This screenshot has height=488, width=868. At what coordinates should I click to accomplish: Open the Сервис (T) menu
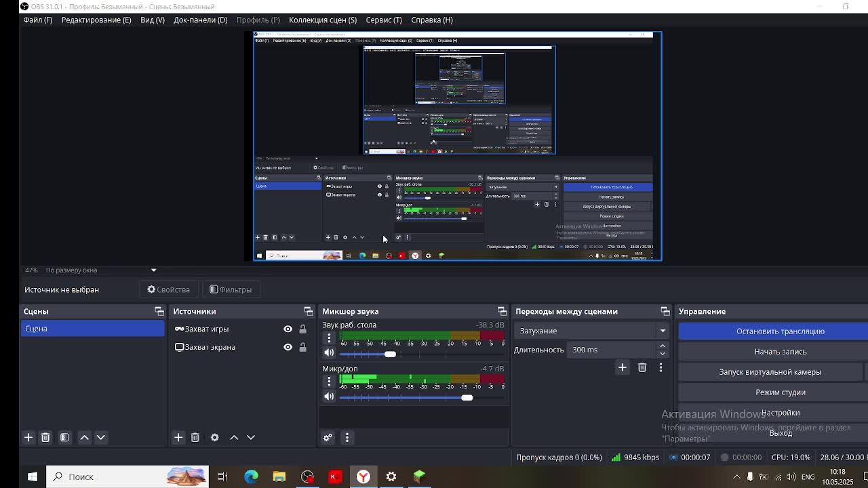tap(384, 20)
